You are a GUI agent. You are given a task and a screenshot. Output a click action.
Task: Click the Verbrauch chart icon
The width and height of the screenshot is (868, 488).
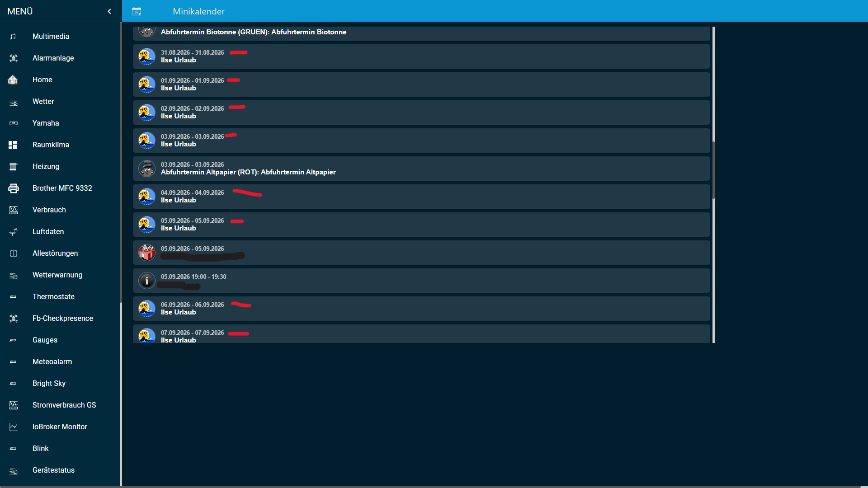coord(14,210)
